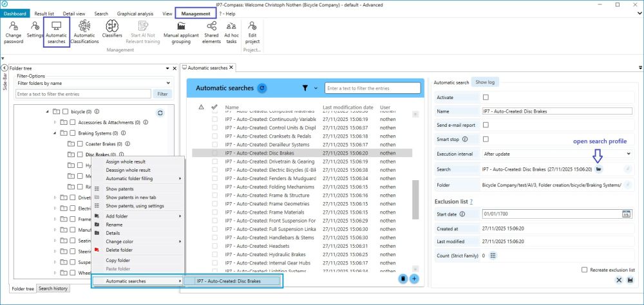Click the open search profile folder icon
Screen dimensions: 644x305
click(x=598, y=169)
